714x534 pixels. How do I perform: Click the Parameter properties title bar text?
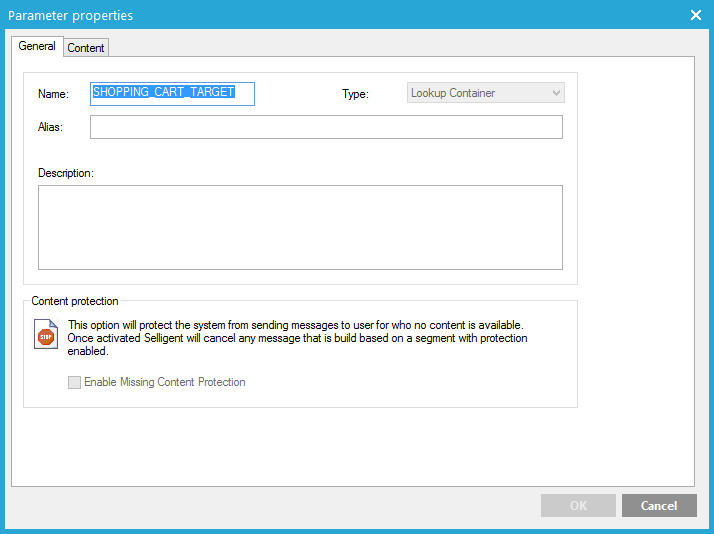tap(70, 15)
